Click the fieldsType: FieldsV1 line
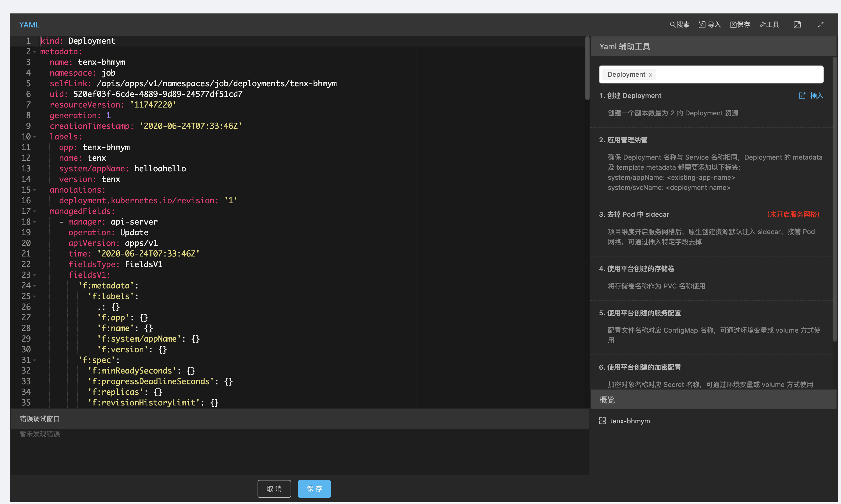 [x=115, y=265]
